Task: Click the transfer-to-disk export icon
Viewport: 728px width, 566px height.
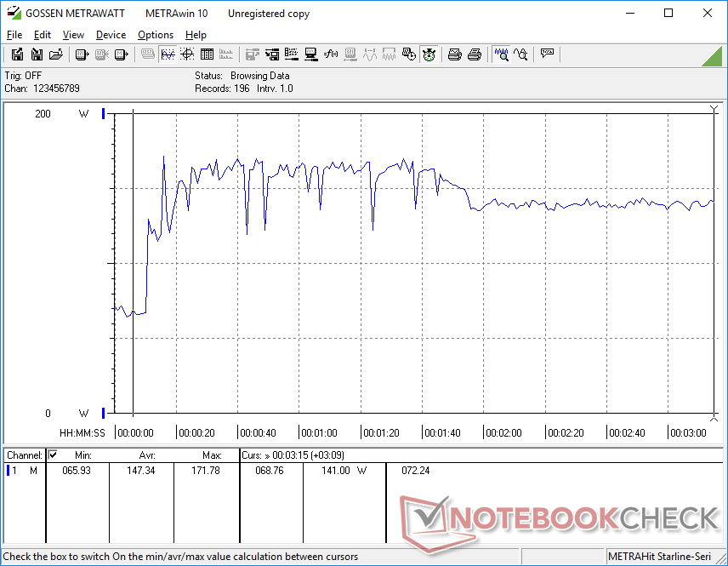Action: coord(252,54)
